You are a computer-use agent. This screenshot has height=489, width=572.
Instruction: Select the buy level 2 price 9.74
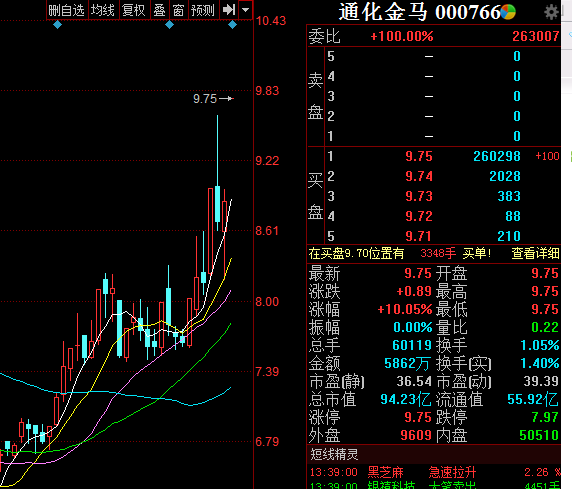click(419, 176)
